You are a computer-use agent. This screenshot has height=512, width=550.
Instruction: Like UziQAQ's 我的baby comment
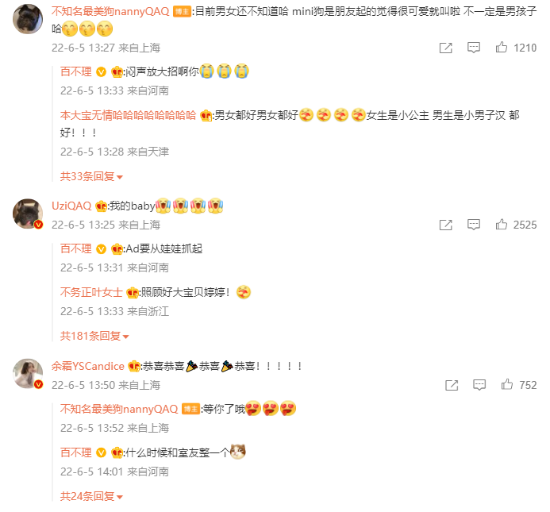coord(501,224)
